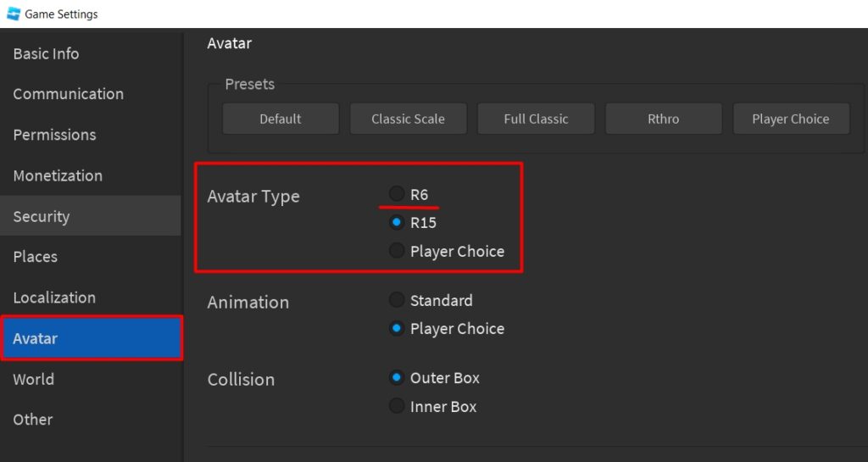Choose Player Choice under Animation

397,328
